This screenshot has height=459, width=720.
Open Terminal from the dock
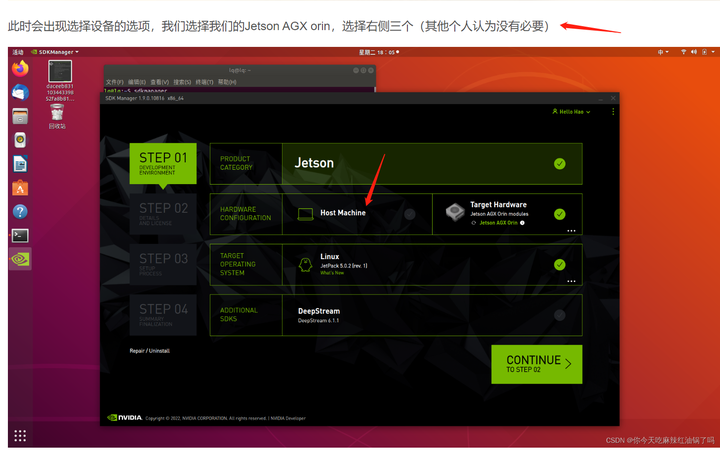20,235
